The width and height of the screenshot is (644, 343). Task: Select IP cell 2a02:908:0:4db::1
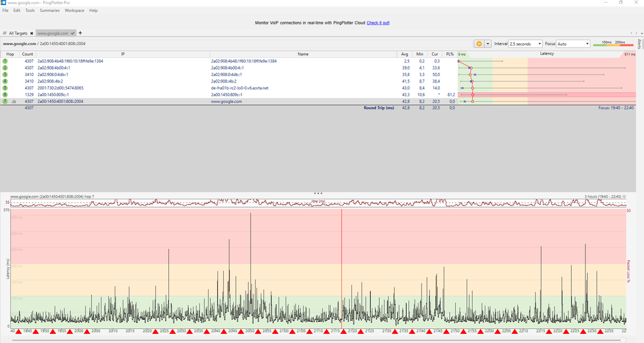tap(53, 75)
